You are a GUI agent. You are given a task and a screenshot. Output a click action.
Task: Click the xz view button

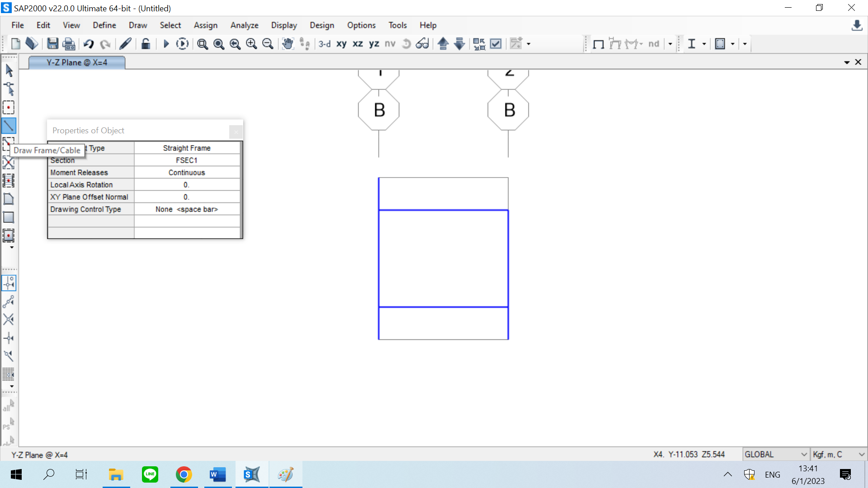pos(358,44)
